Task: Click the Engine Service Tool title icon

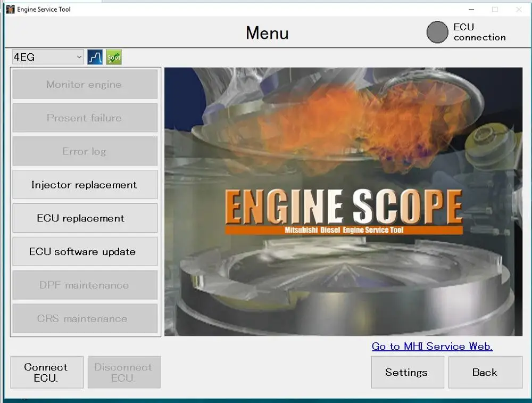Action: point(11,10)
